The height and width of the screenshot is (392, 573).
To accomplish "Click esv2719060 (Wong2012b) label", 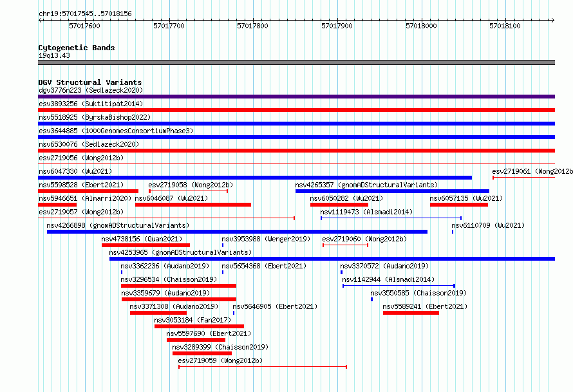I will pyautogui.click(x=364, y=239).
